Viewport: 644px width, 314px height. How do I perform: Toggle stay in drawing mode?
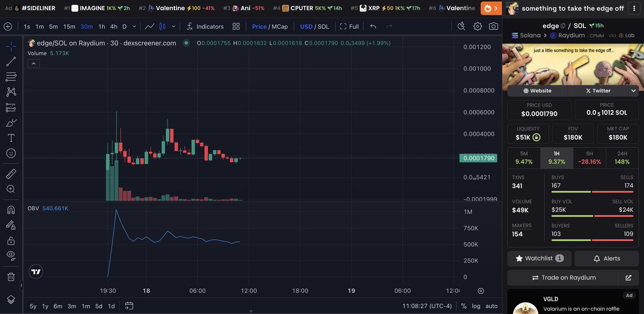coord(11,225)
